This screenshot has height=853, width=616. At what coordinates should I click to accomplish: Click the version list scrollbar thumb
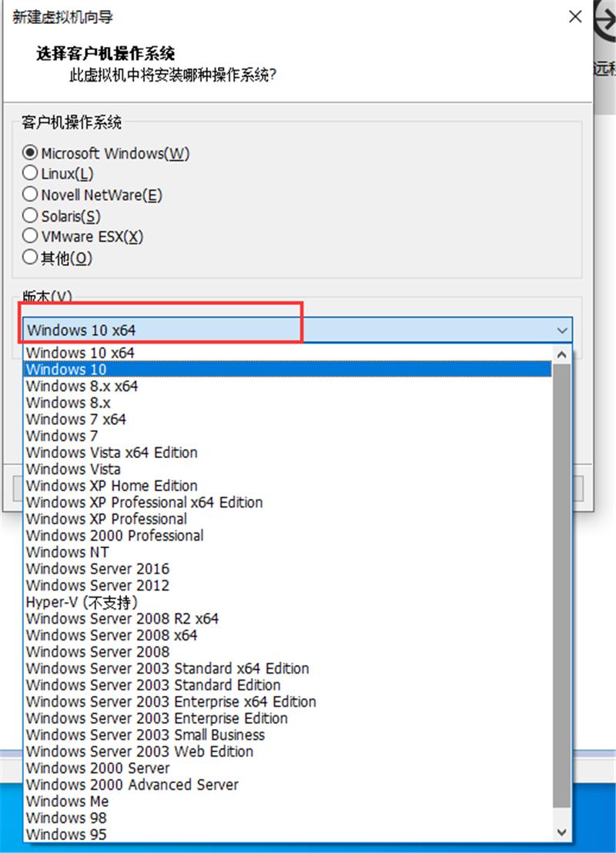(562, 585)
